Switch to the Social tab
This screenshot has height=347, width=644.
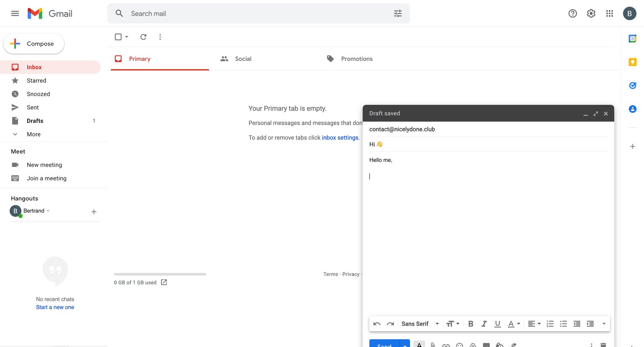click(266, 59)
